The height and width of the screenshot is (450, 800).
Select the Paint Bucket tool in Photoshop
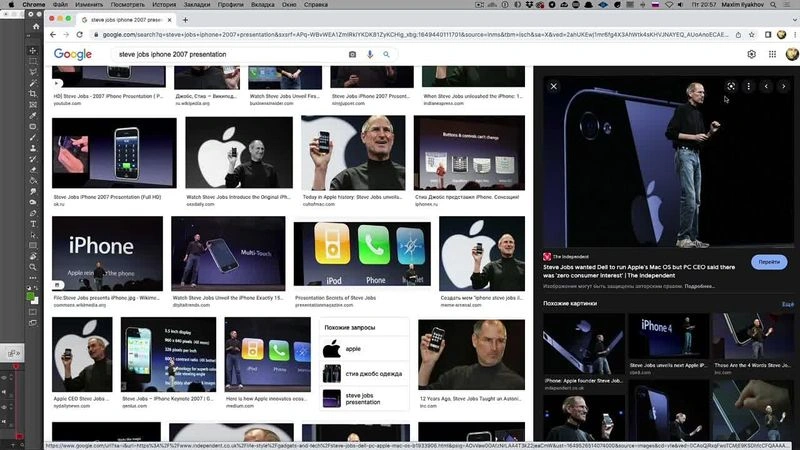33,181
